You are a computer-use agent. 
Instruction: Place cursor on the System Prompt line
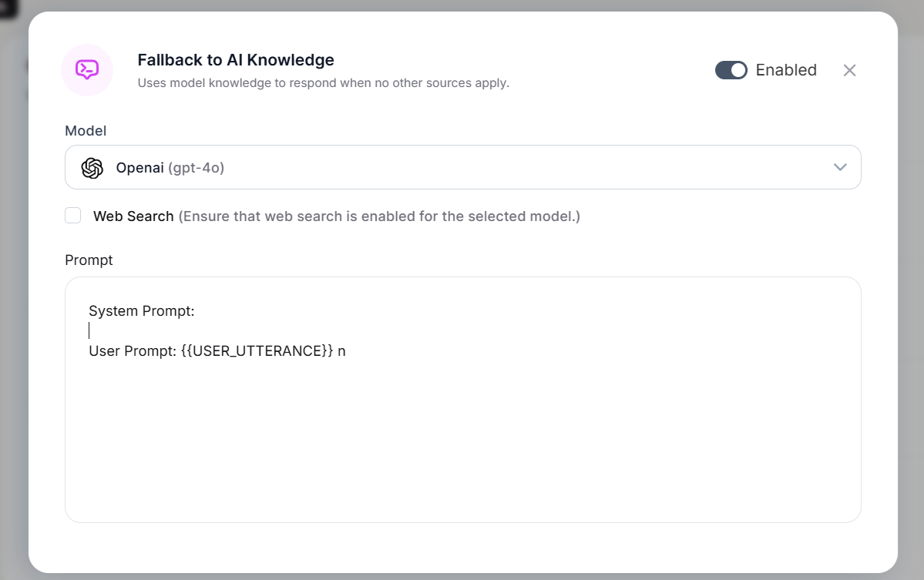(x=141, y=310)
